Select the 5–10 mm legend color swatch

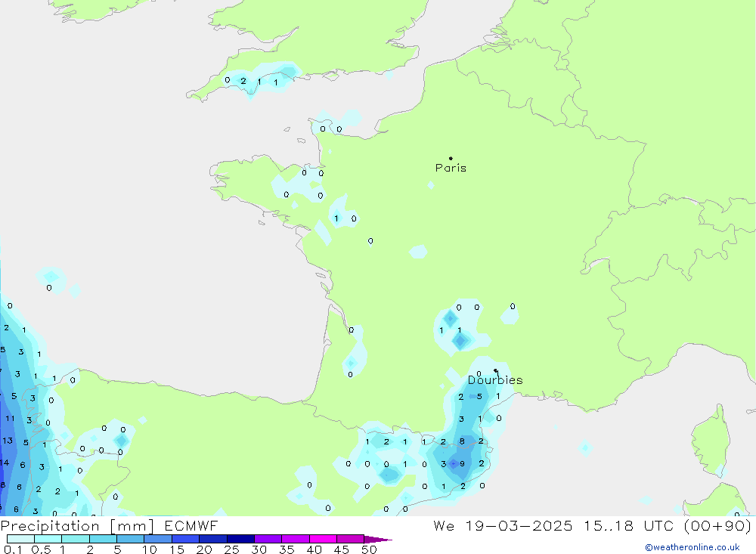[131, 539]
